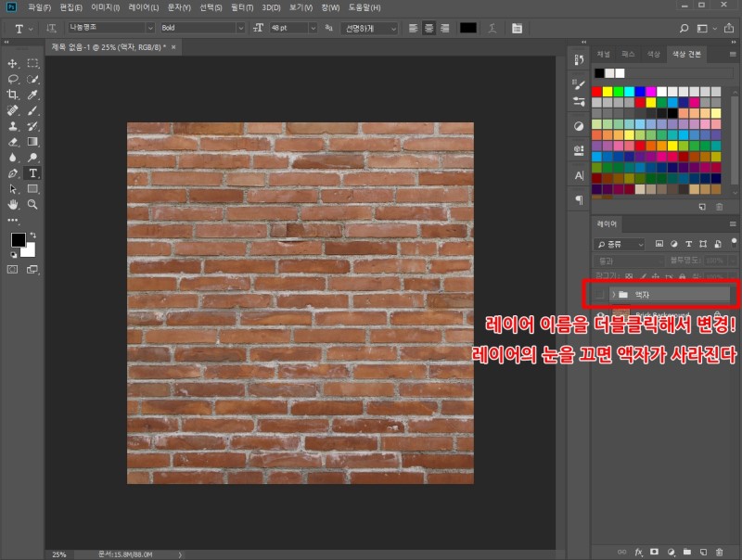
Task: Toggle visibility of the 액자 group
Action: 601,294
